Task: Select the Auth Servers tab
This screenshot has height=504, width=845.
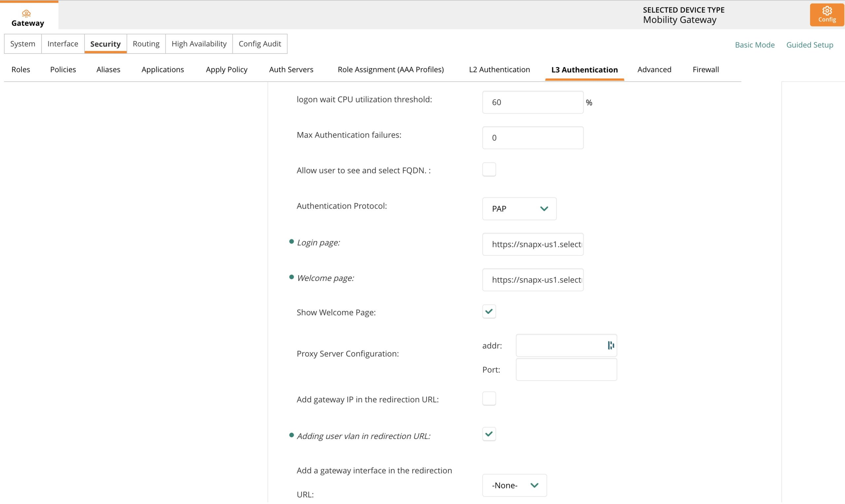Action: coord(291,70)
